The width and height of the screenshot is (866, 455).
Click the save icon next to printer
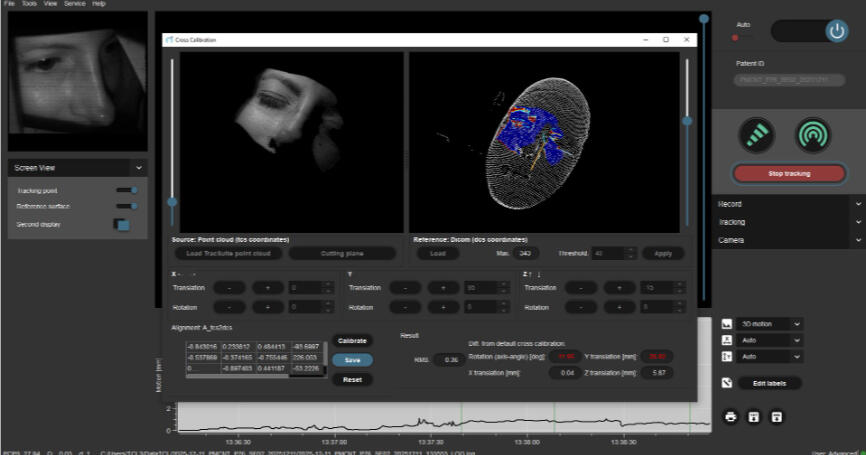click(753, 416)
